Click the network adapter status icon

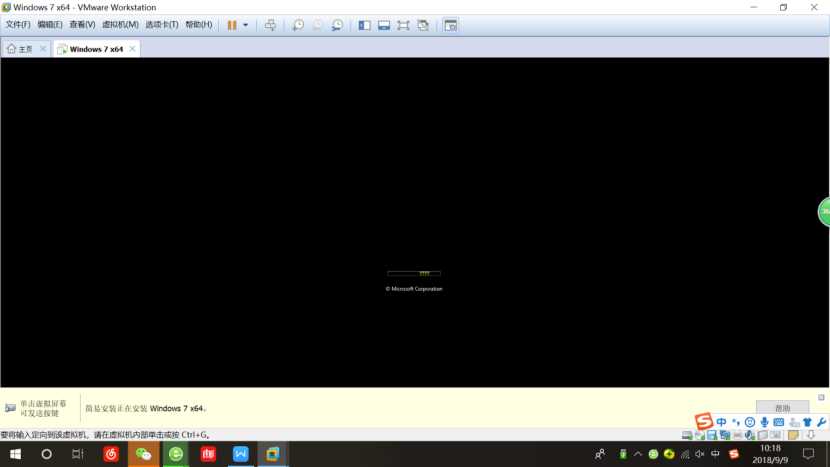(725, 435)
